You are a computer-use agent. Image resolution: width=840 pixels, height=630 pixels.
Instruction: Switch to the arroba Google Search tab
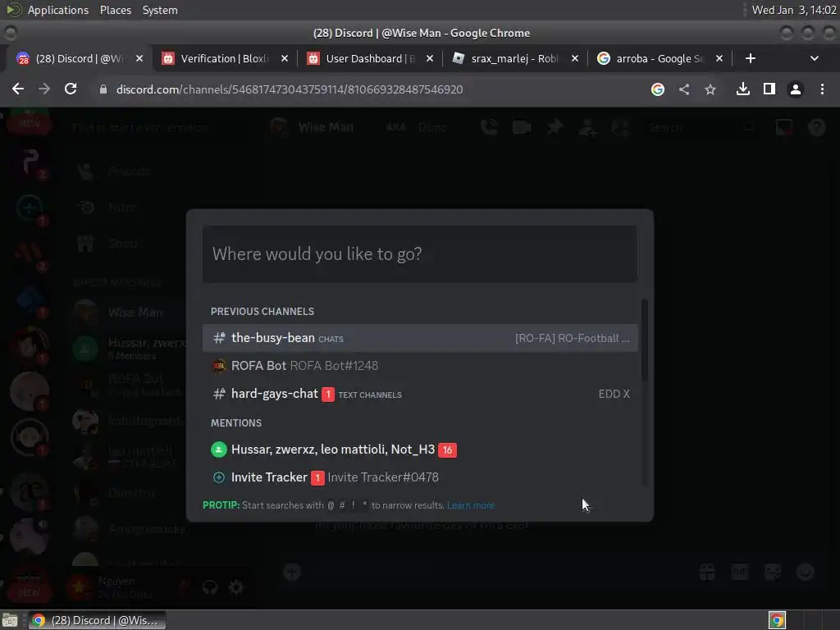[660, 58]
